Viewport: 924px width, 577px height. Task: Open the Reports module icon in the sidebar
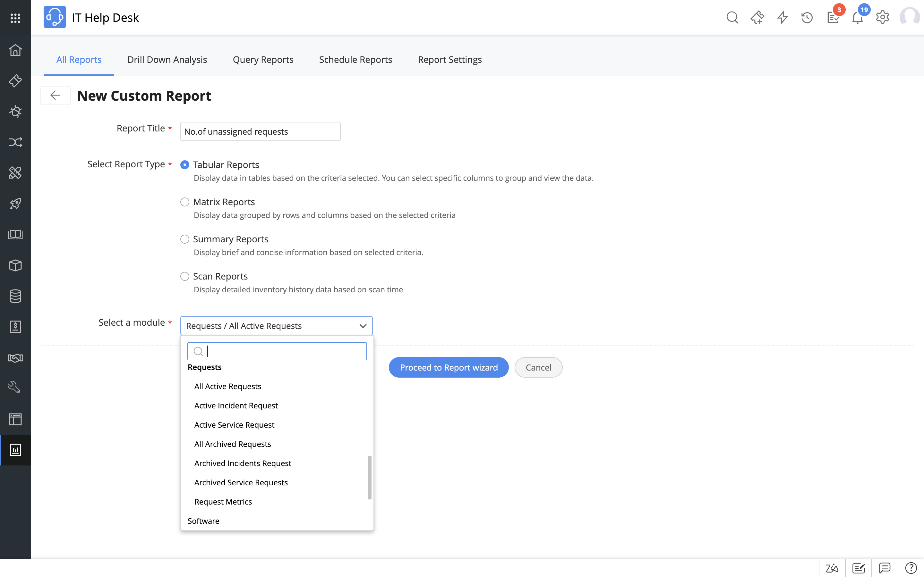click(15, 450)
